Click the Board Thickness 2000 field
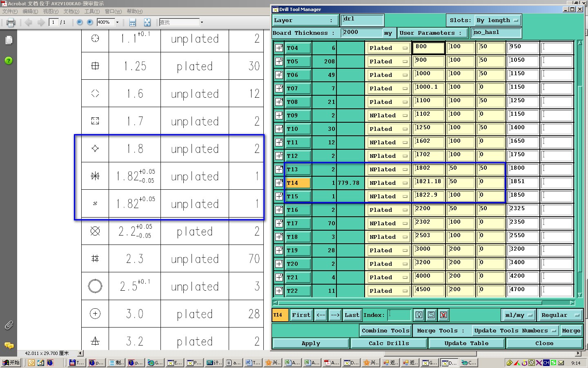588x368 pixels. (362, 33)
